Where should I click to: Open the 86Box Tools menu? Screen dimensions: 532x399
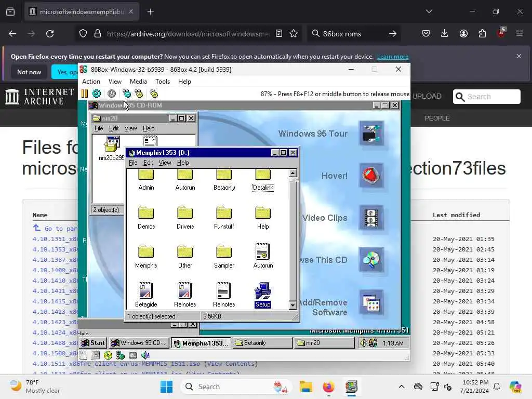(x=163, y=82)
